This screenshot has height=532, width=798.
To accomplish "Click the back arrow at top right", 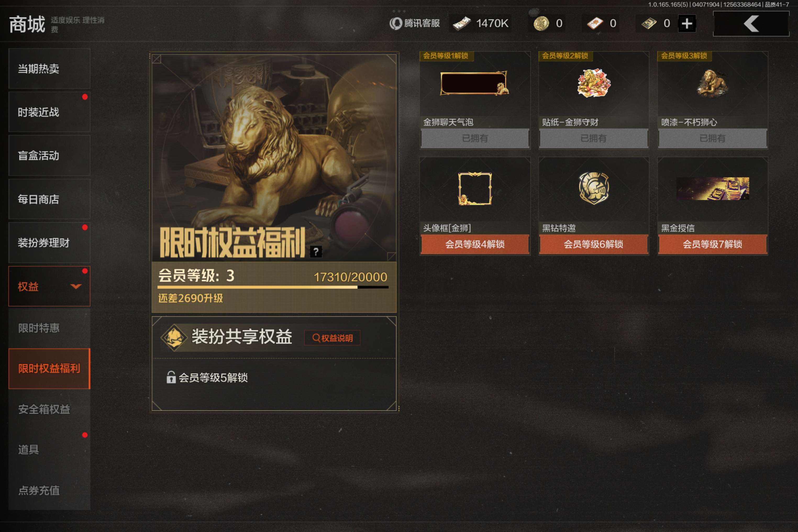I will point(751,24).
